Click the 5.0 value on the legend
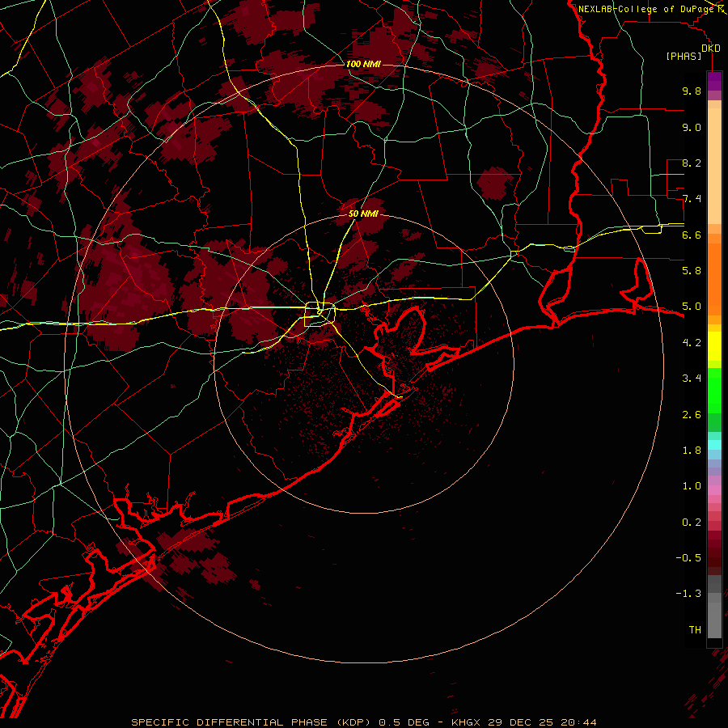 click(692, 307)
